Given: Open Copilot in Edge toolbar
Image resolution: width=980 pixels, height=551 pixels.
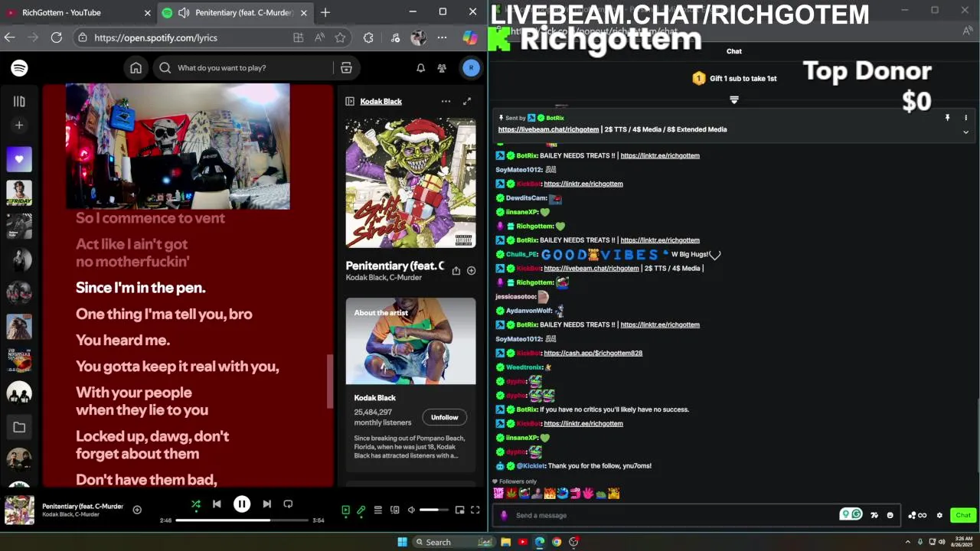Looking at the screenshot, I should click(469, 37).
